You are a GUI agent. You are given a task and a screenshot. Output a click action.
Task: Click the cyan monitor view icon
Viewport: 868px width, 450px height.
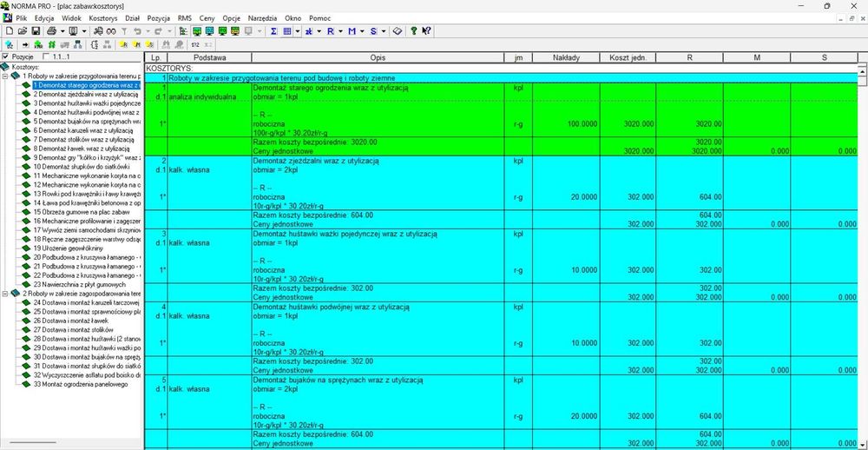pos(210,31)
